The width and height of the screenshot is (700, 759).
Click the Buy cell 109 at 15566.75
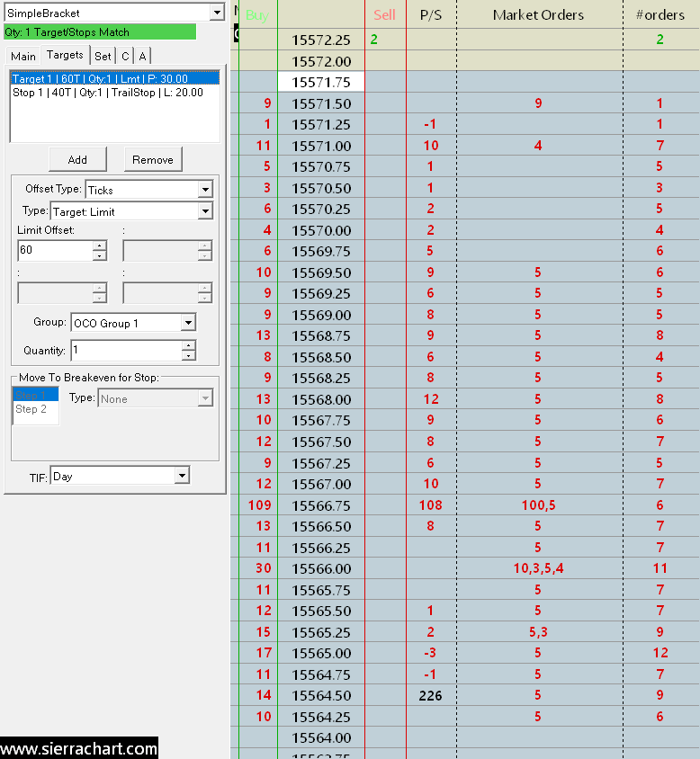coord(259,505)
